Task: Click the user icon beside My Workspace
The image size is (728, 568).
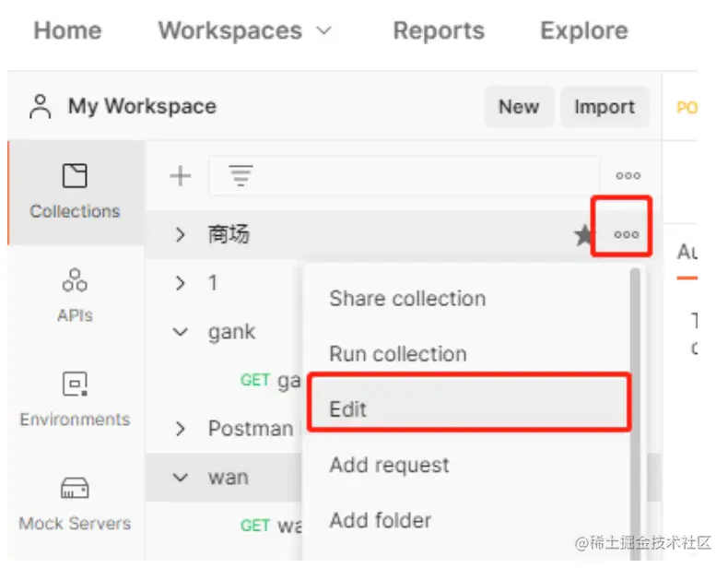Action: coord(41,106)
